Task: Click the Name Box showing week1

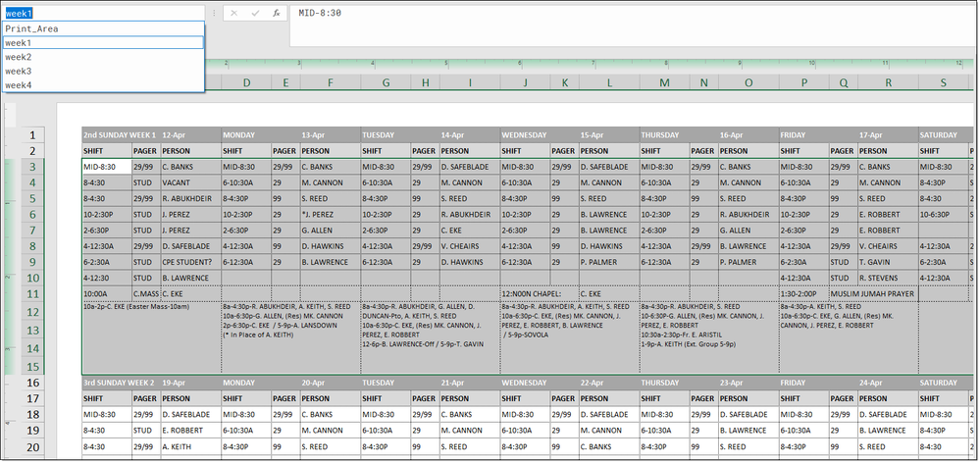Action: tap(103, 13)
